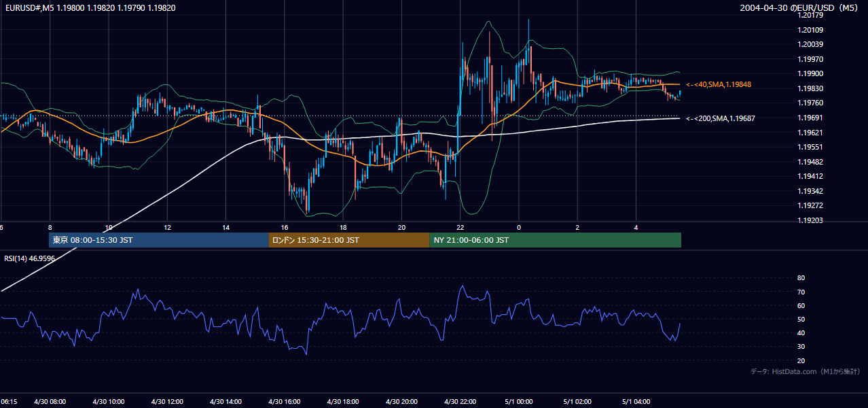Click price axis label 1.19272
The height and width of the screenshot is (408, 868).
[x=811, y=205]
